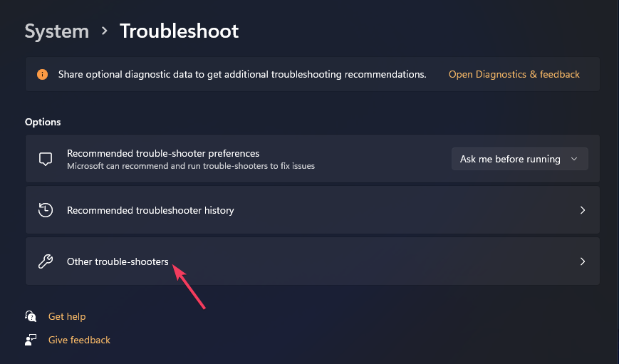Click the diagnostic data banner text
The width and height of the screenshot is (619, 364).
pos(242,74)
